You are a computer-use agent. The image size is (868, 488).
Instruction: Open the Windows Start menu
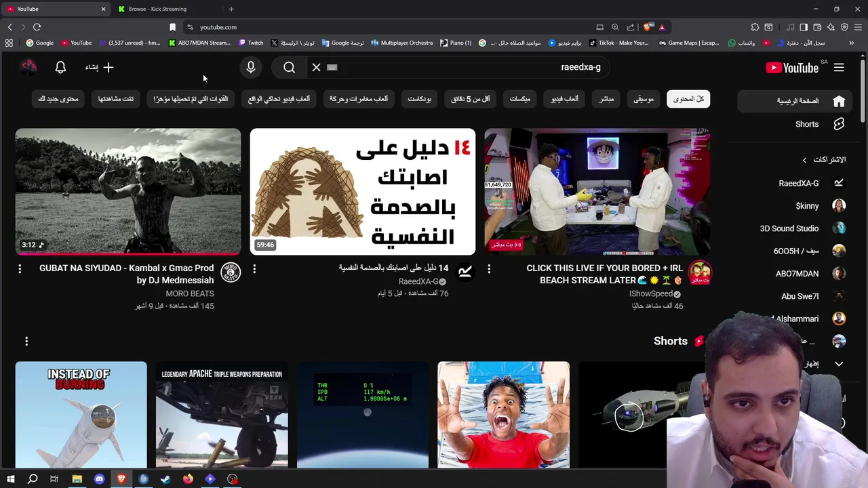click(x=10, y=479)
